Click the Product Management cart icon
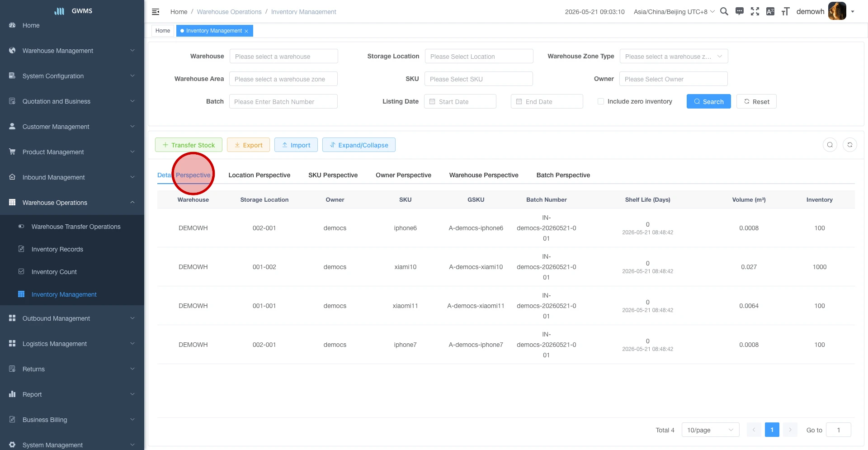The image size is (868, 450). (12, 152)
